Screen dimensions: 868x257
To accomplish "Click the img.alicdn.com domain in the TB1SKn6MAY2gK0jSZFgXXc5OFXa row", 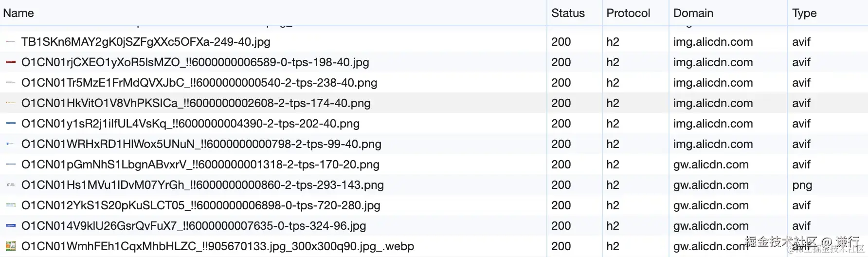I will point(713,42).
